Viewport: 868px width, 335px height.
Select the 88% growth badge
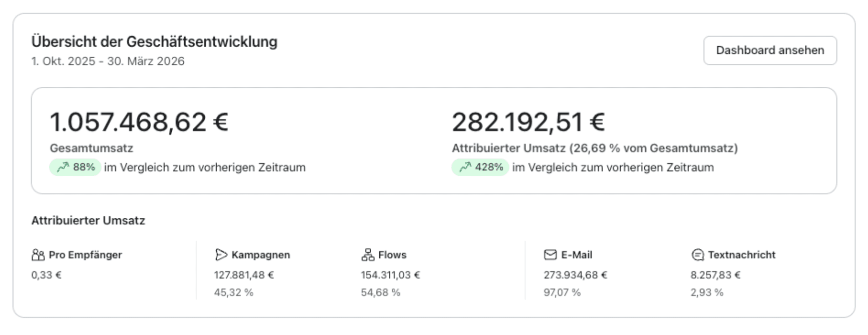[75, 167]
